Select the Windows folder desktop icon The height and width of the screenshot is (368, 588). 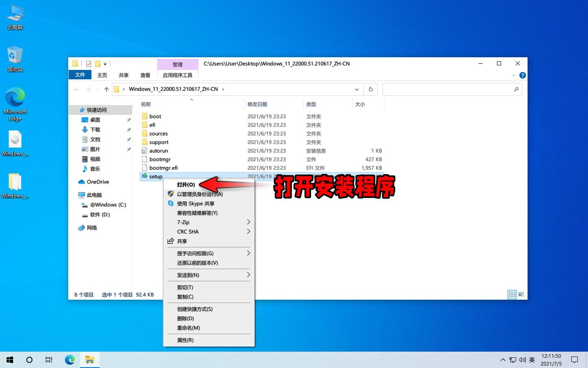[15, 186]
